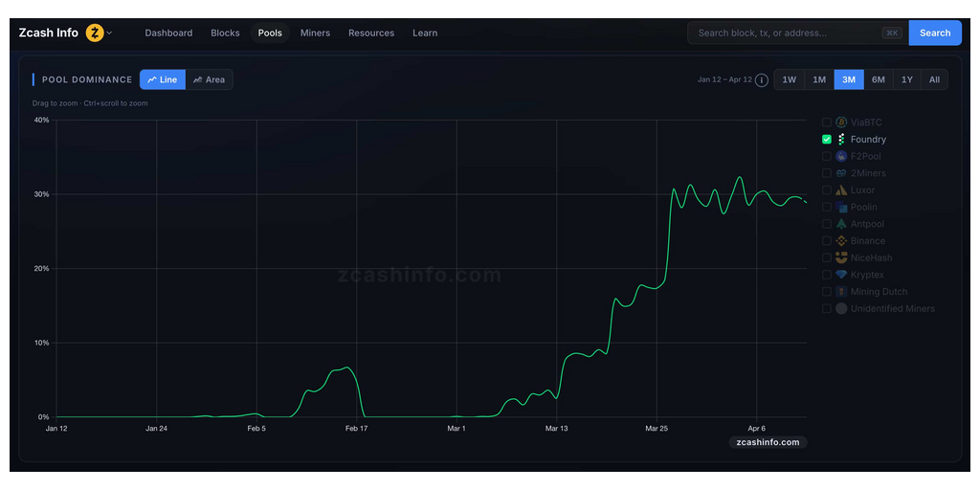
Task: Select the 1W time range
Action: [x=789, y=79]
